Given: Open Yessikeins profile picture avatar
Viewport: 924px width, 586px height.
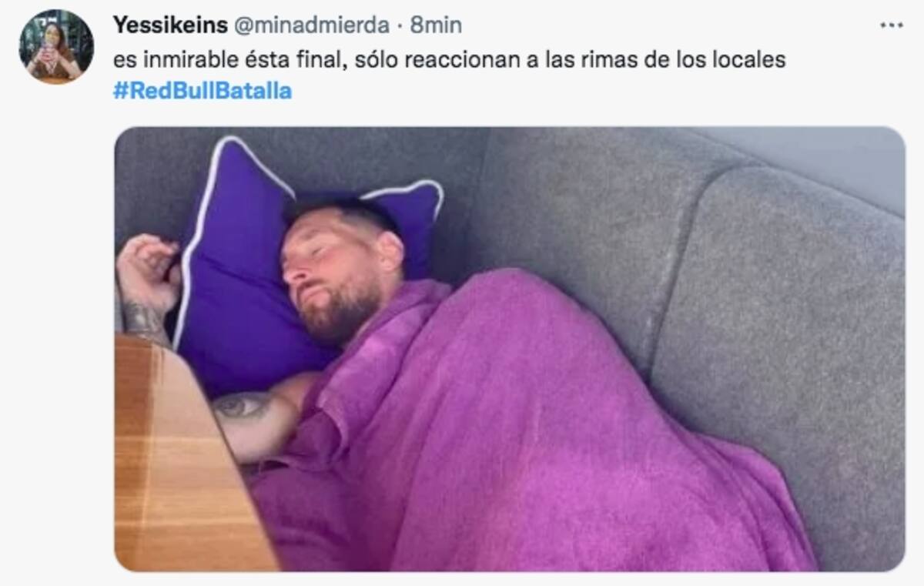Looking at the screenshot, I should [56, 46].
